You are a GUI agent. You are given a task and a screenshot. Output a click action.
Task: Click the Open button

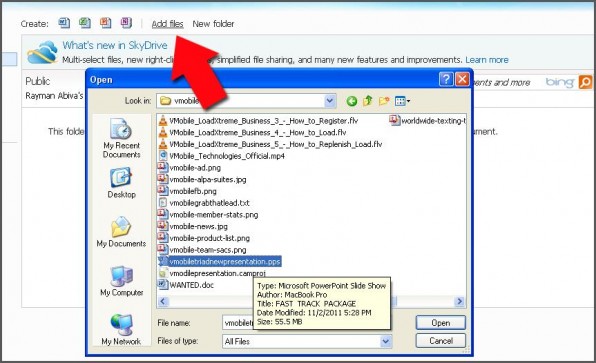click(x=441, y=323)
